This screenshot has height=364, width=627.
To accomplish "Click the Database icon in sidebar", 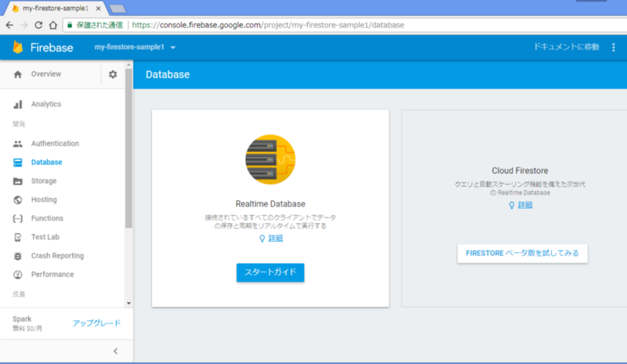I will click(x=17, y=162).
